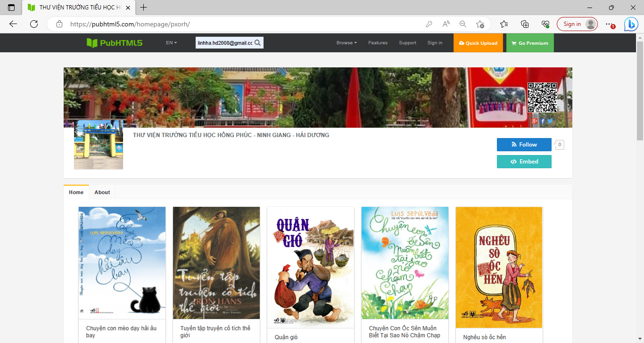Open the Bing Copilot sidebar

coord(631,24)
